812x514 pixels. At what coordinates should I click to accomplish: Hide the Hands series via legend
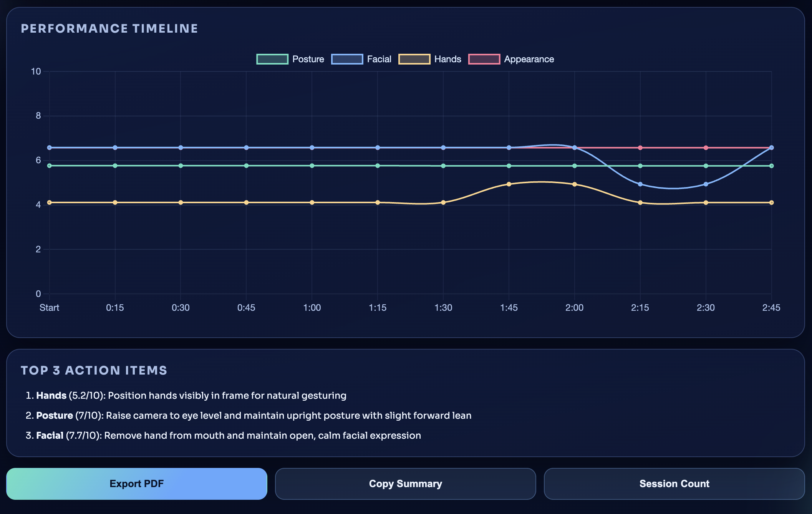(x=447, y=59)
